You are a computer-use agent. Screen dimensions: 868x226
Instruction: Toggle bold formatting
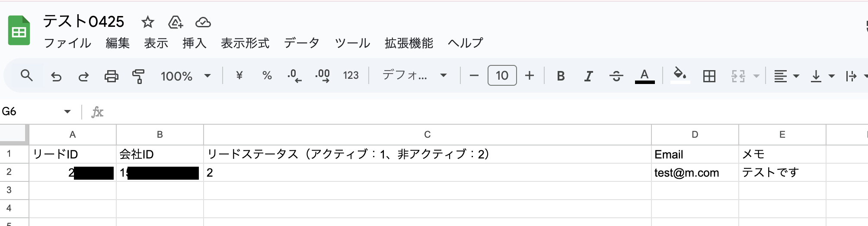click(x=561, y=76)
